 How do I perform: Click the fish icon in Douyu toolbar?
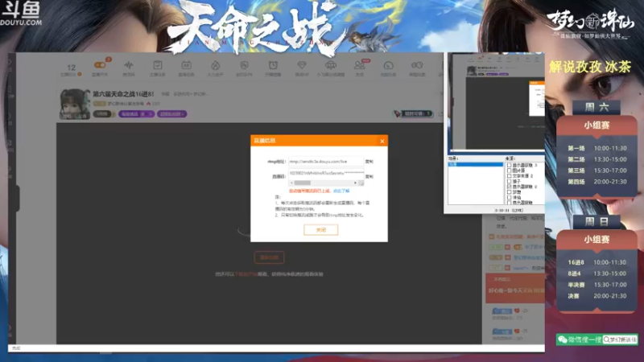pyautogui.click(x=417, y=65)
